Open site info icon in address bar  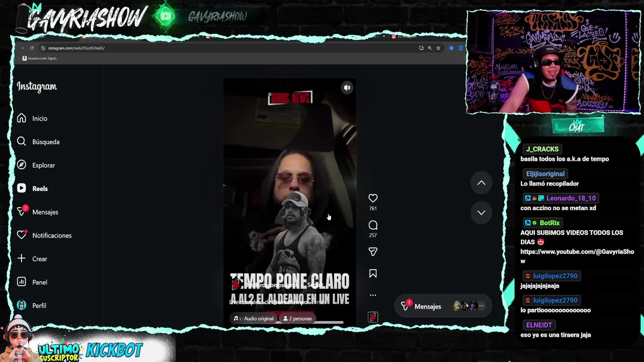coord(43,48)
